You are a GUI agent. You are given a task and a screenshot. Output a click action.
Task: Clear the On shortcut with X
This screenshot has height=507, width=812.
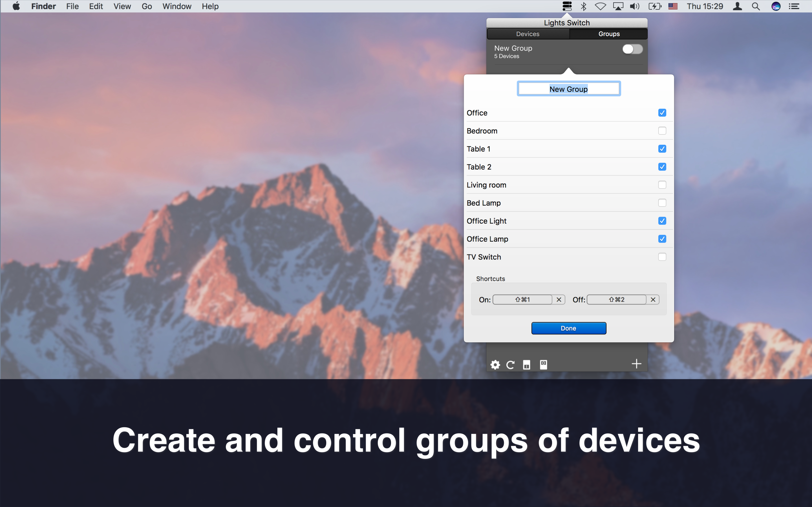coord(559,299)
